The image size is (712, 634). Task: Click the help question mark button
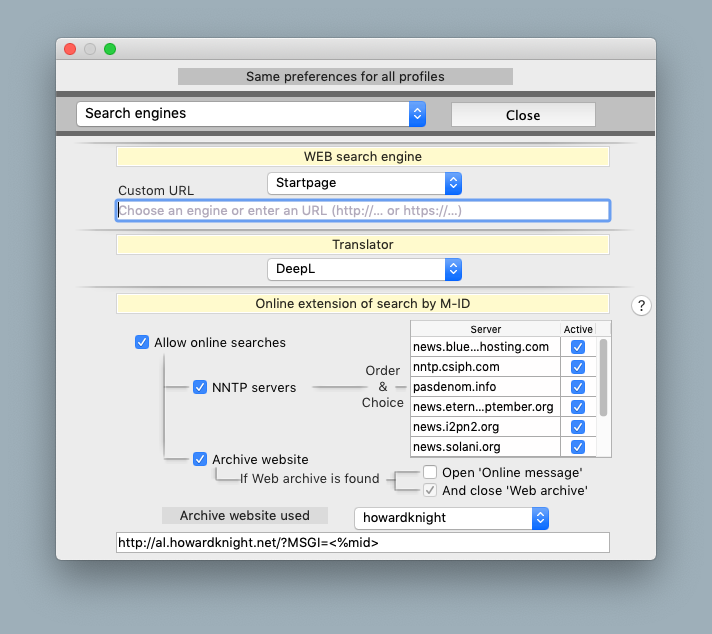point(641,306)
